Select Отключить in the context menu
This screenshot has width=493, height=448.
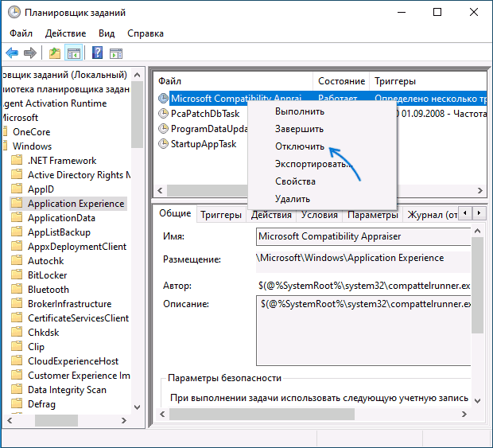(x=322, y=146)
